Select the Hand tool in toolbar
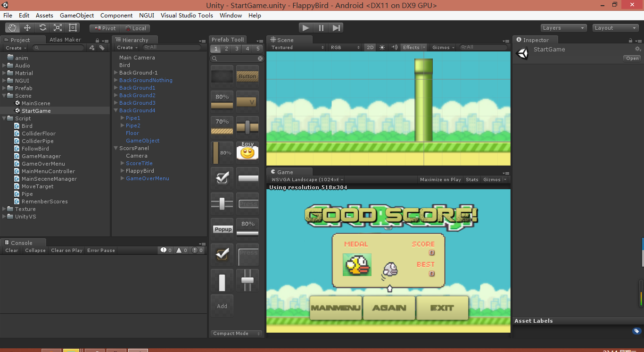The height and width of the screenshot is (352, 644). pyautogui.click(x=12, y=28)
